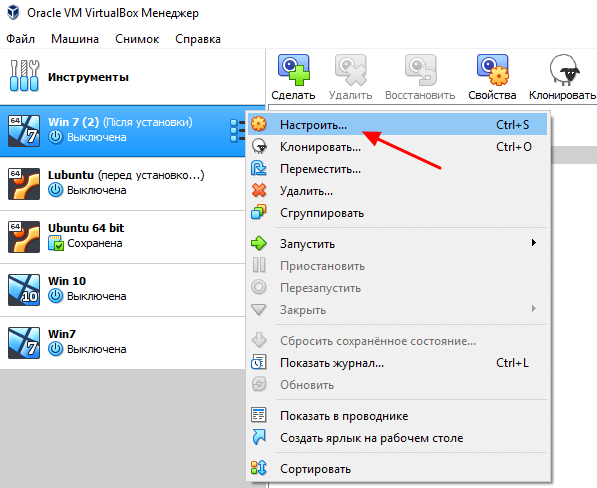Click Сохранена status under Ubuntu 64 bit
Viewport: 597px width, 488px height.
point(95,243)
